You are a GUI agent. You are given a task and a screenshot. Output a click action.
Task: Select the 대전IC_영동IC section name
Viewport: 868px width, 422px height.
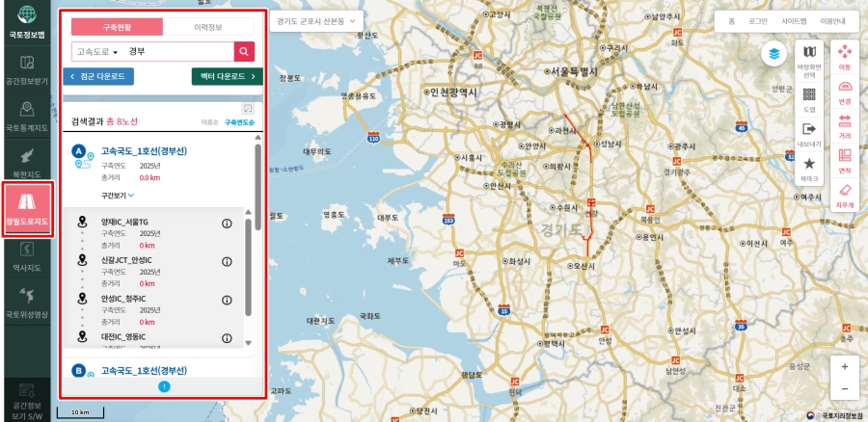123,336
